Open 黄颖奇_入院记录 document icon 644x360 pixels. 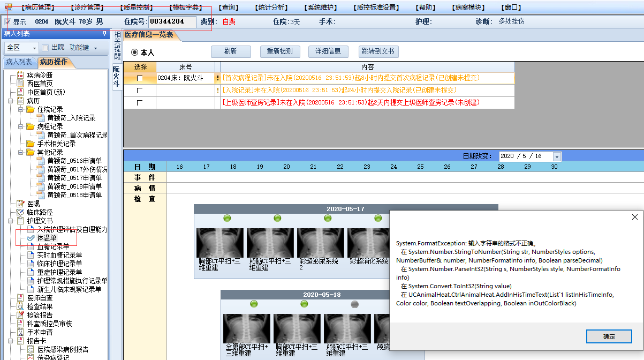click(41, 118)
